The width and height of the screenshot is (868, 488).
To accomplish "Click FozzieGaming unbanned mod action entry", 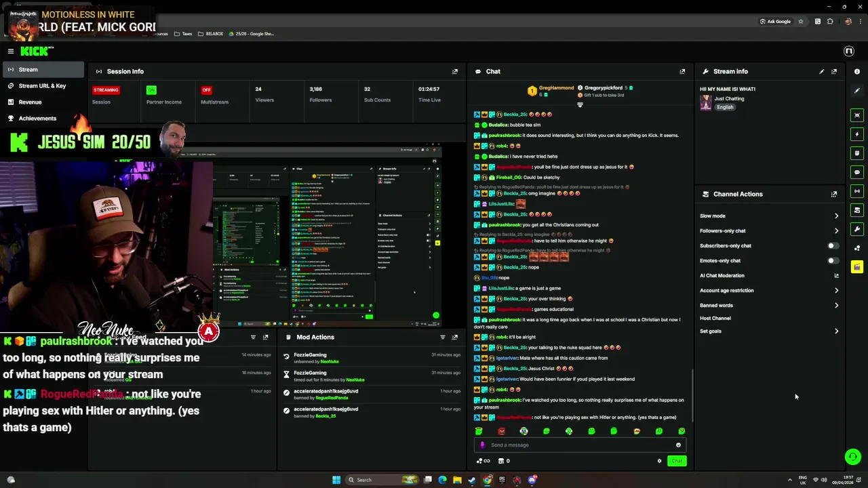I will click(372, 358).
